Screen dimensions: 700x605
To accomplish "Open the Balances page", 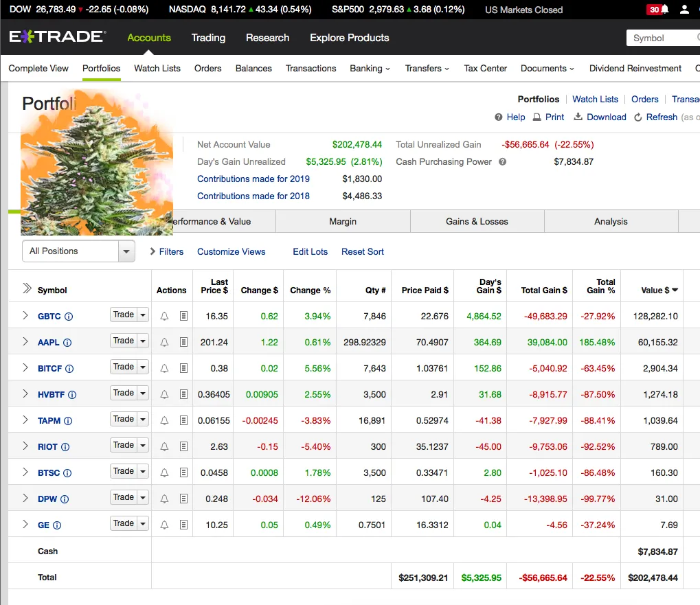I will coord(253,68).
